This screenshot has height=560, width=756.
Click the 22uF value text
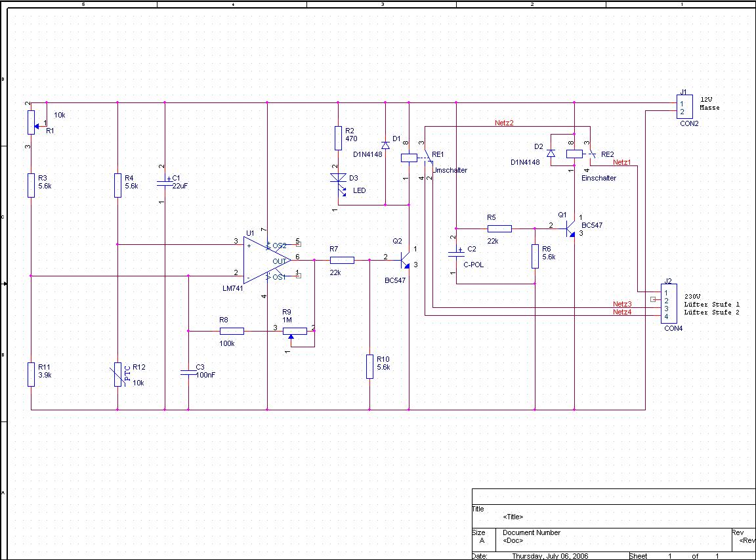[180, 186]
